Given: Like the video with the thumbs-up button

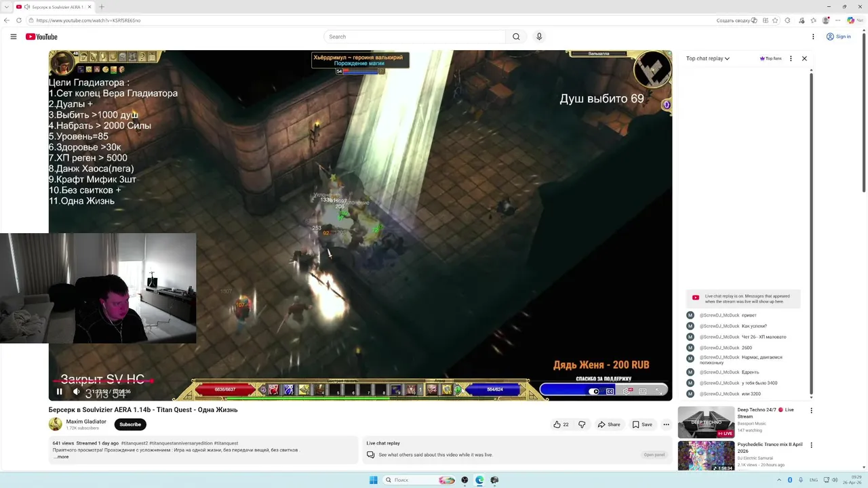Looking at the screenshot, I should [561, 424].
